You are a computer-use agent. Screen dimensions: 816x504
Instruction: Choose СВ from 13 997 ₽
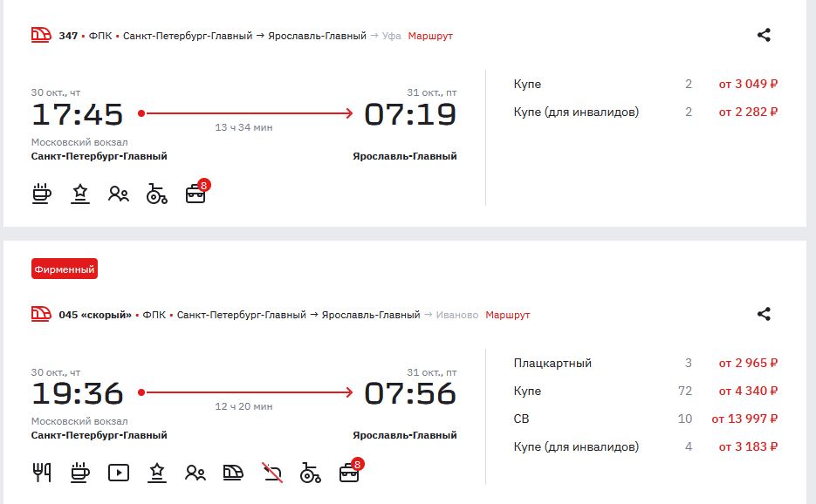645,419
